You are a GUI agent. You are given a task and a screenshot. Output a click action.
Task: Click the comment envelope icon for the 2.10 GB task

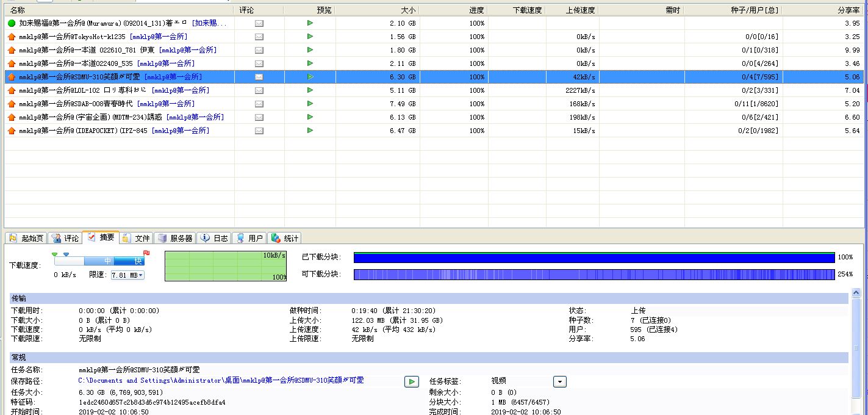click(x=259, y=23)
